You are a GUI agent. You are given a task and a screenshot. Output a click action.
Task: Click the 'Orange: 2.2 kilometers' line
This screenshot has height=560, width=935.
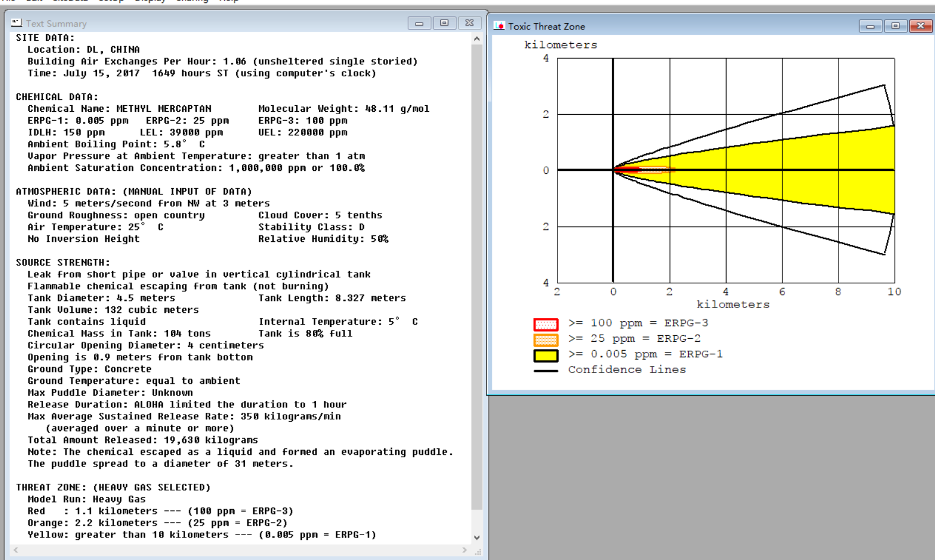pyautogui.click(x=157, y=523)
